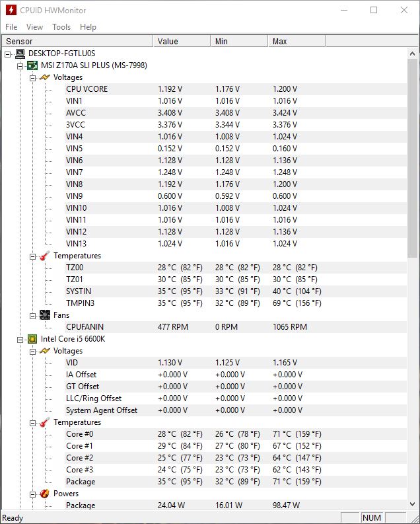Collapse the Powers section
The height and width of the screenshot is (524, 420).
tap(32, 494)
